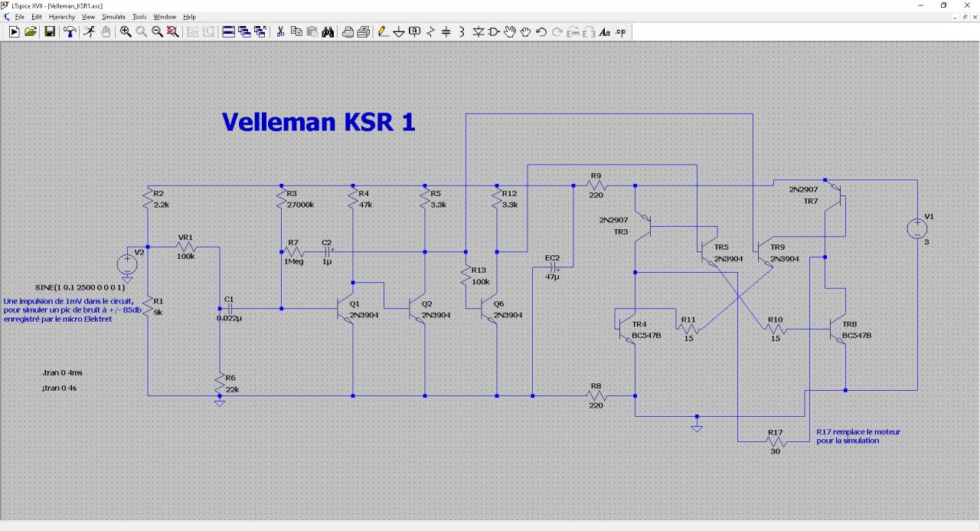Screen dimensions: 980x531
Task: Click the Zoom In magnifier icon
Action: [x=126, y=31]
